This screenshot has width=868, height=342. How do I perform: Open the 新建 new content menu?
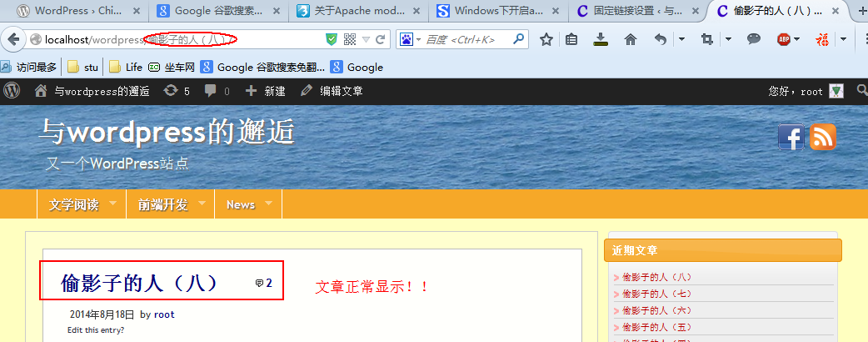[265, 91]
